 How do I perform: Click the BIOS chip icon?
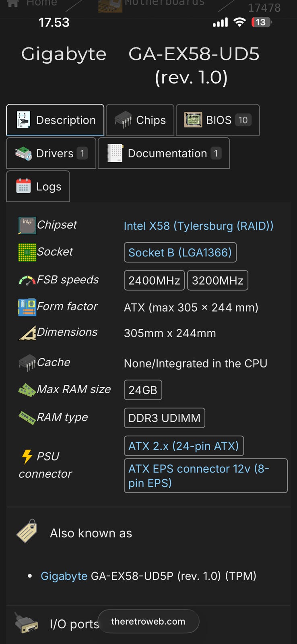[x=193, y=120]
